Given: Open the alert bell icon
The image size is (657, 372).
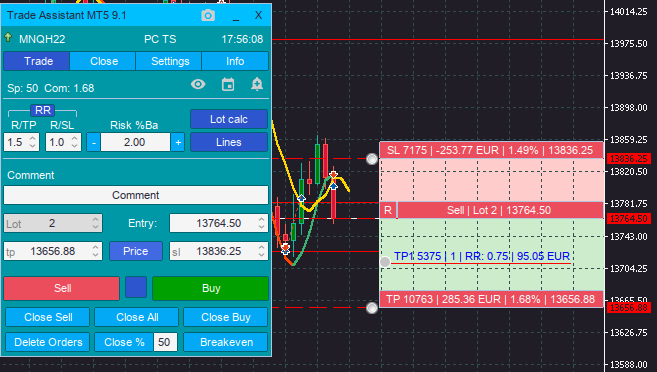Looking at the screenshot, I should coord(257,85).
